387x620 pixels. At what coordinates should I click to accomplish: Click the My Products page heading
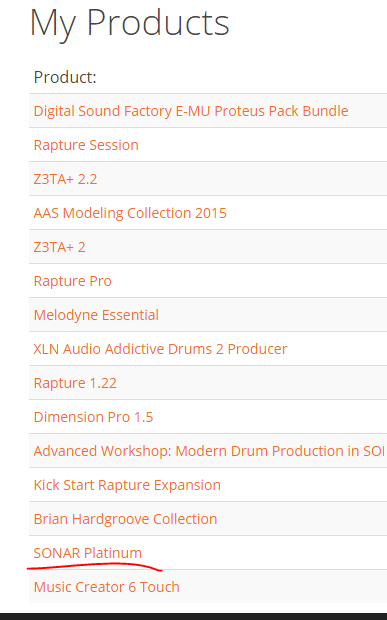pos(129,23)
